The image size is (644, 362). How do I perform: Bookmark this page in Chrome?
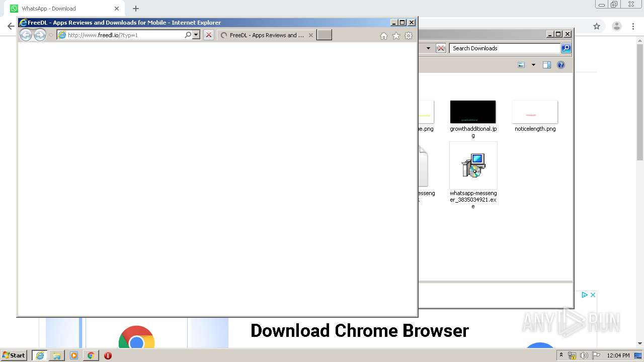tap(597, 26)
